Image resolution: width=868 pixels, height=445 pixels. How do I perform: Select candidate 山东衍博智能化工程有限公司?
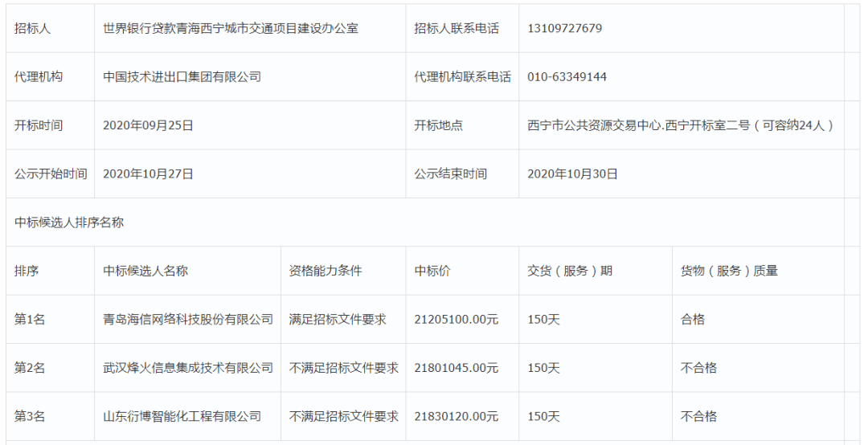coord(182,416)
